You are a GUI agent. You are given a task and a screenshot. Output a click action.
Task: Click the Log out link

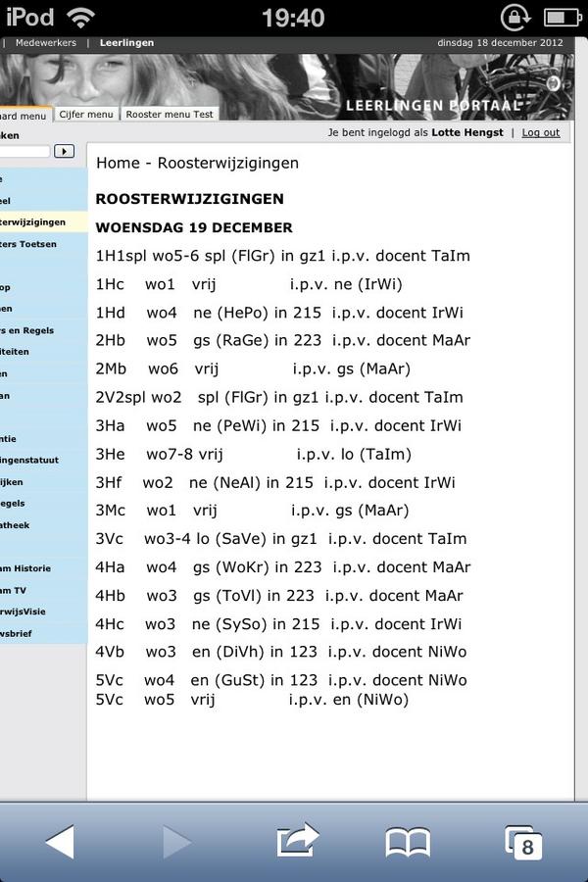[x=541, y=132]
